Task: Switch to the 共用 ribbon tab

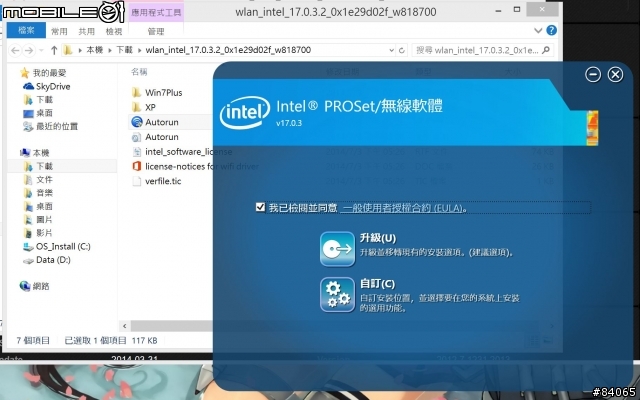Action: 87,31
